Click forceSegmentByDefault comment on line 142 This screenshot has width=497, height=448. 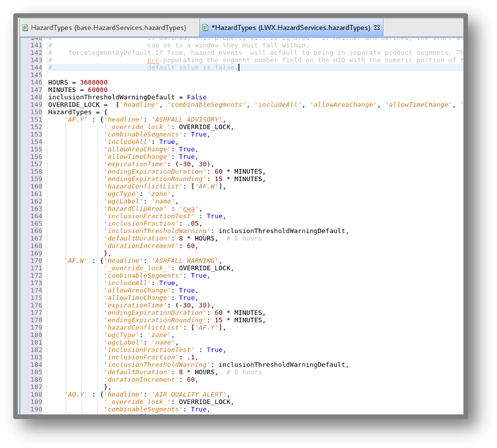click(110, 53)
